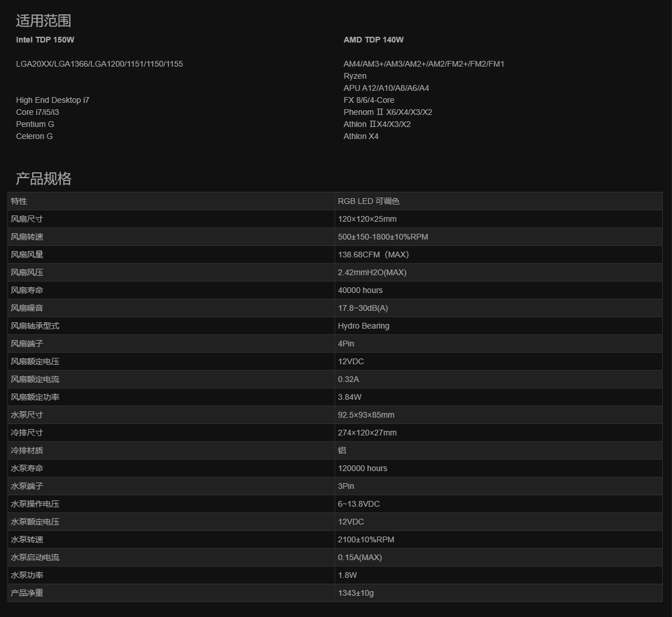Click the 3.84W value

350,397
